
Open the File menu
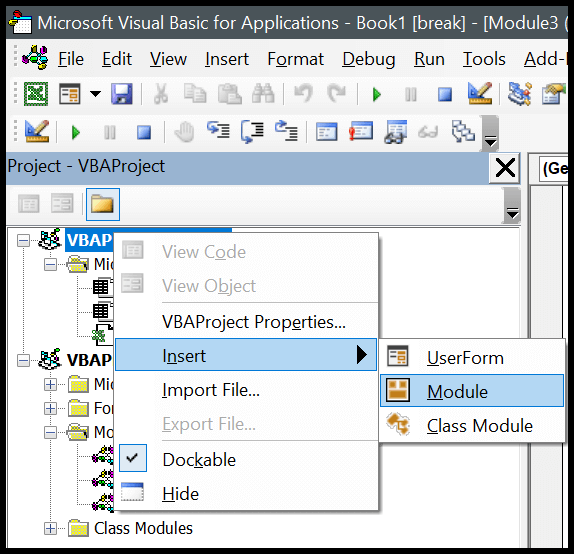coord(71,59)
